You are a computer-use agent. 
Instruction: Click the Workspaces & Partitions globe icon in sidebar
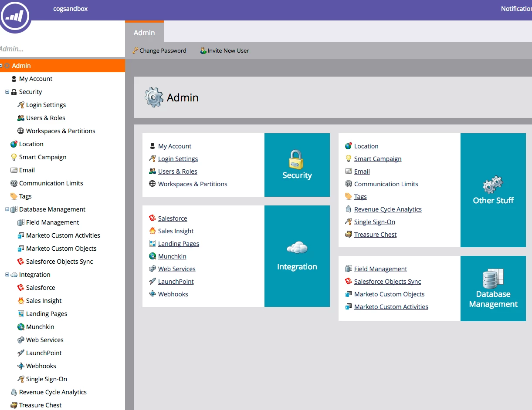coord(21,131)
